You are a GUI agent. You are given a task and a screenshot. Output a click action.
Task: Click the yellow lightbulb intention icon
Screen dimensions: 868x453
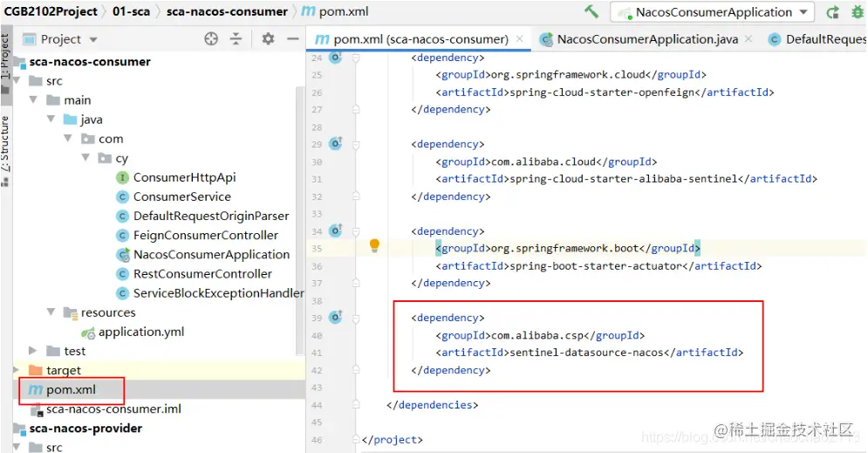pos(375,244)
